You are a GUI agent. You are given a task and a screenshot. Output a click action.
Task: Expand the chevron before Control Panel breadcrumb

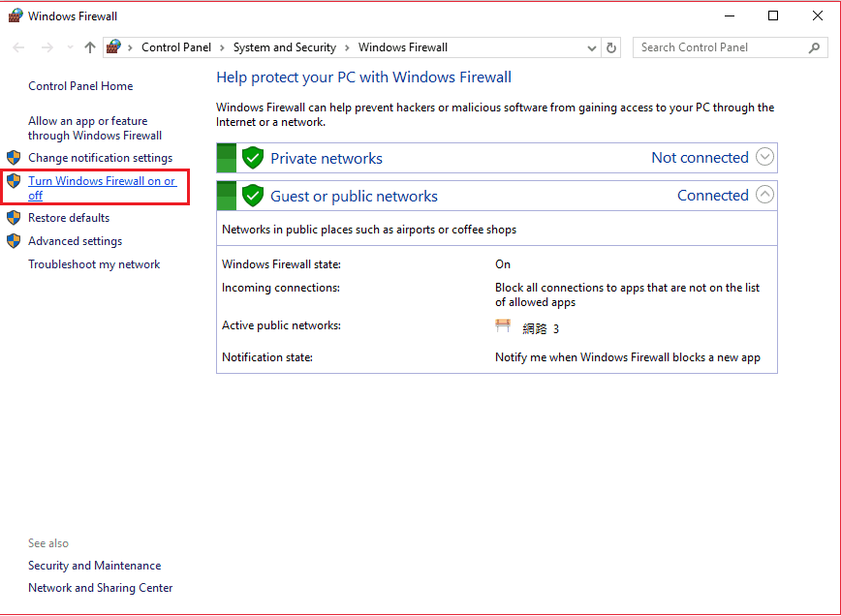pyautogui.click(x=131, y=47)
